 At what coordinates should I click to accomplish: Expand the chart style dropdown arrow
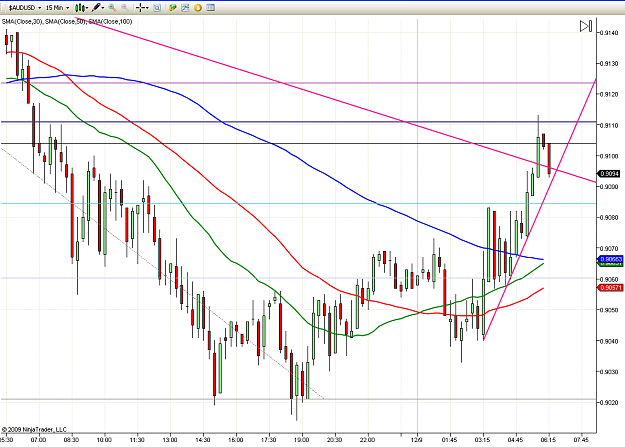[x=86, y=8]
